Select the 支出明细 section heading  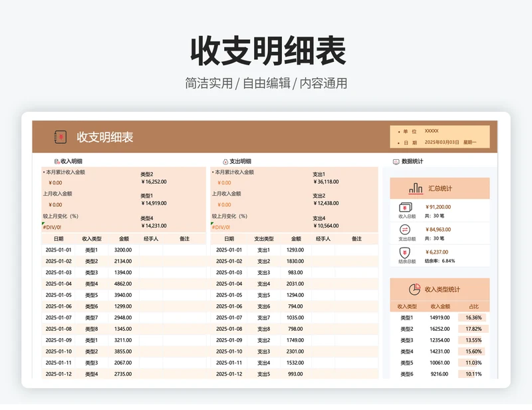tap(240, 161)
